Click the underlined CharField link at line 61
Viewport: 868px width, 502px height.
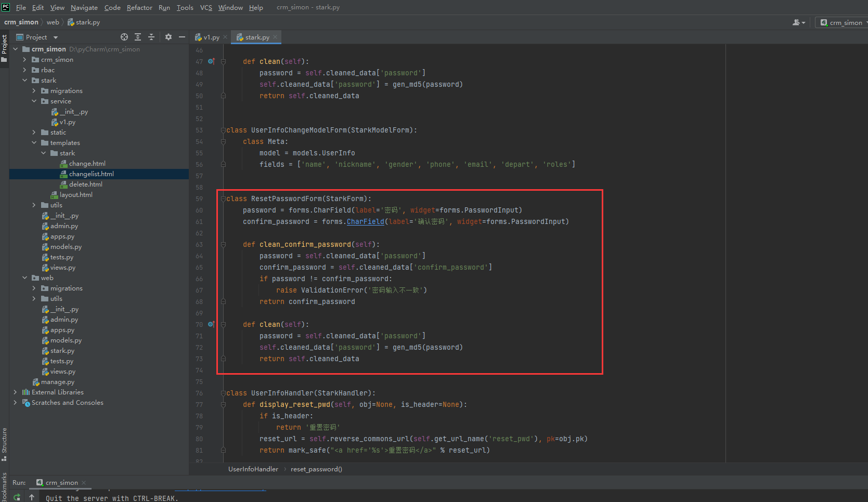pos(366,221)
